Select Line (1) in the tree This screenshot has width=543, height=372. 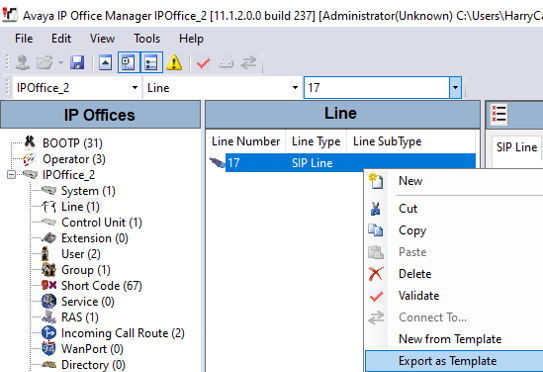point(80,207)
